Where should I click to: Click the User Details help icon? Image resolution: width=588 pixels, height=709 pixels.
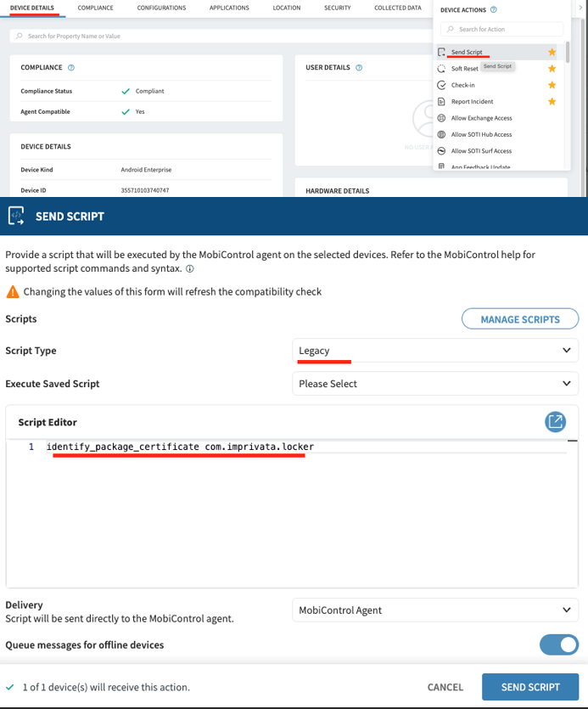(x=359, y=67)
